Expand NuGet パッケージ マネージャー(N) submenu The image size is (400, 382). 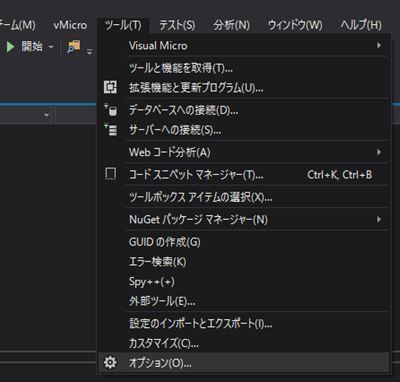[x=244, y=219]
